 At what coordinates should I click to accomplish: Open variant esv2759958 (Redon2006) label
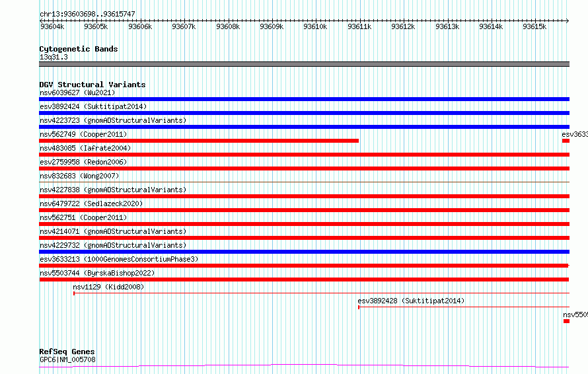pos(83,162)
